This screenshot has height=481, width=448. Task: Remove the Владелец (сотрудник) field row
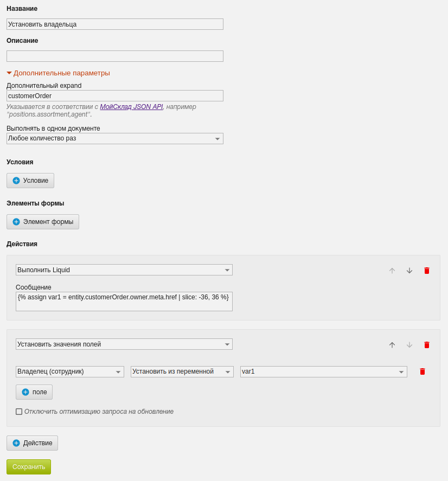[x=422, y=371]
